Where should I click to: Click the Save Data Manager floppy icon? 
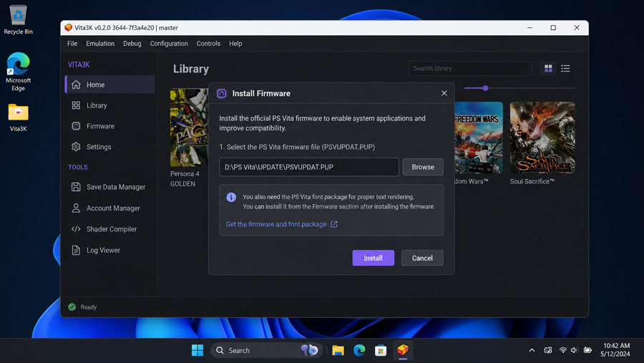click(x=76, y=187)
